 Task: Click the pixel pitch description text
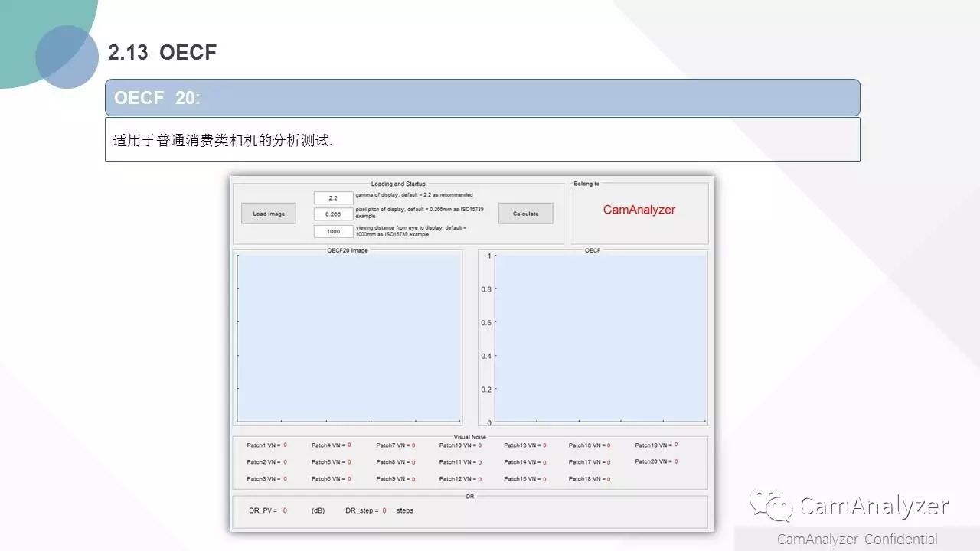coord(420,213)
